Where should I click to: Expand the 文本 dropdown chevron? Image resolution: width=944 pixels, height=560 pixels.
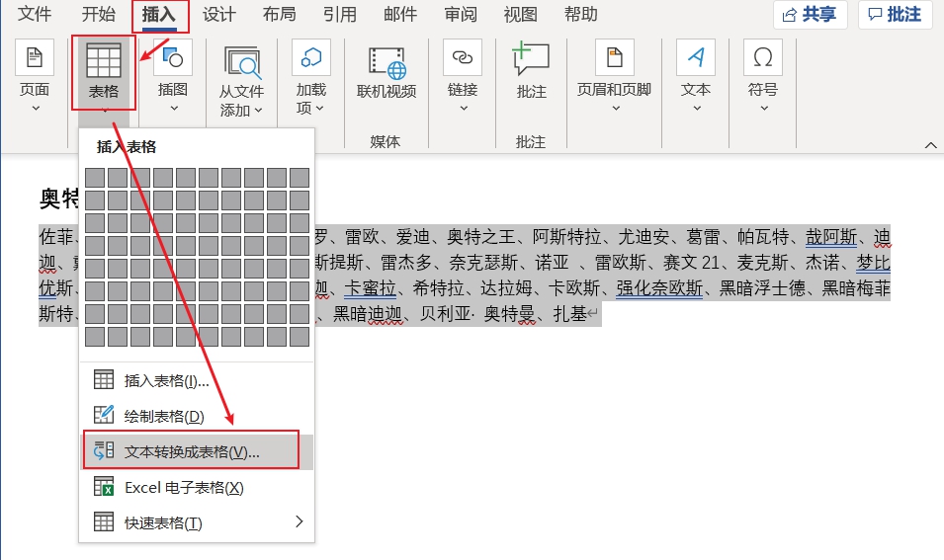(x=697, y=109)
